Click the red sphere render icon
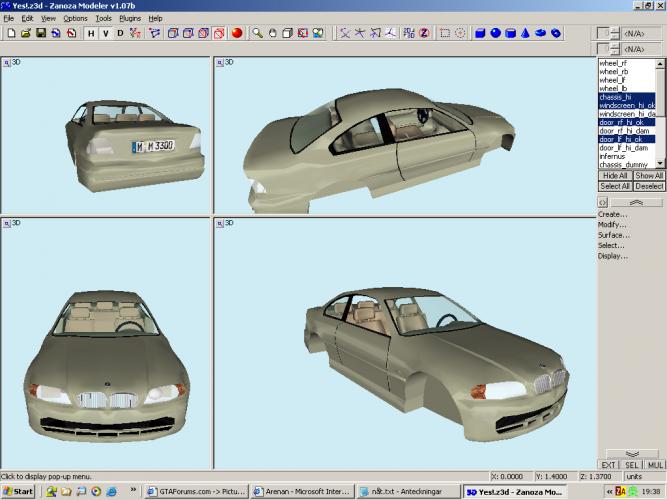The image size is (667, 500). tap(237, 33)
